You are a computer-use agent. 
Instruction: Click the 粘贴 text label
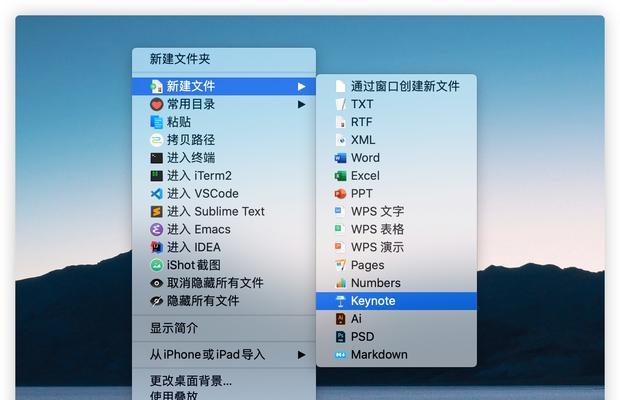pyautogui.click(x=179, y=122)
